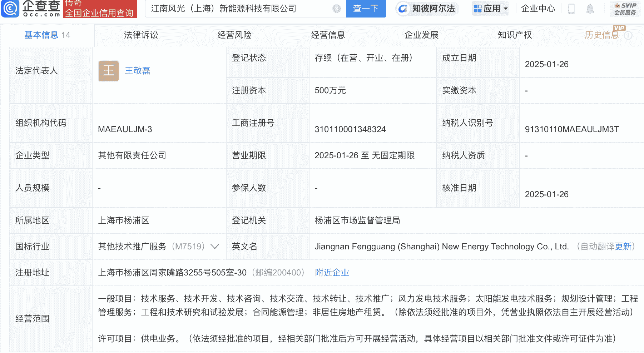Viewport: 644px width, 353px height.
Task: Click the 企查查 QCC logo
Action: point(30,10)
